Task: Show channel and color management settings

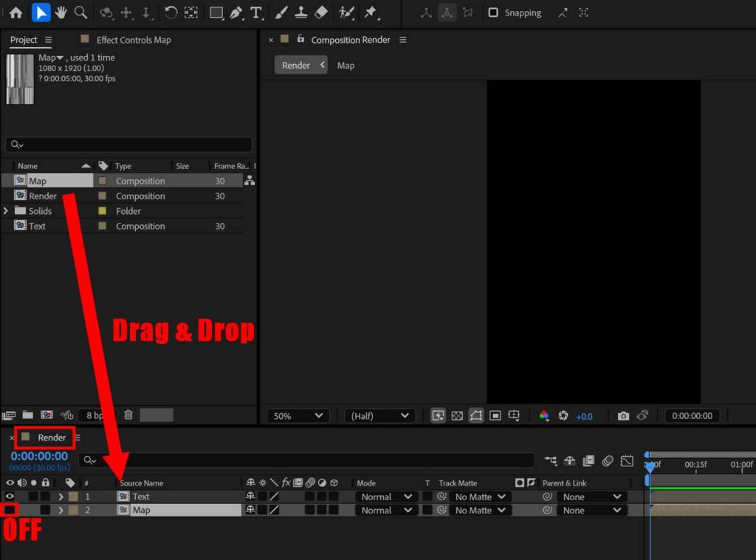Action: tap(544, 416)
